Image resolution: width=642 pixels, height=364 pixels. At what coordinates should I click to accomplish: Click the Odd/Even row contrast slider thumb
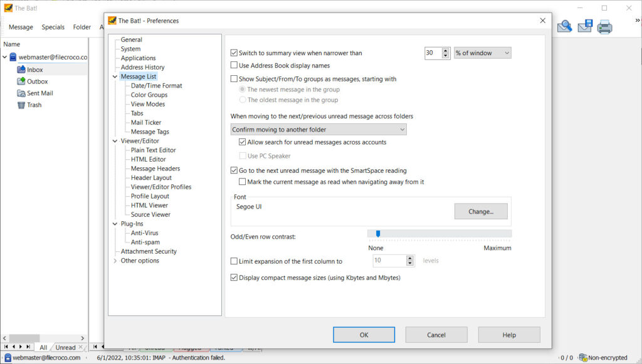click(378, 234)
